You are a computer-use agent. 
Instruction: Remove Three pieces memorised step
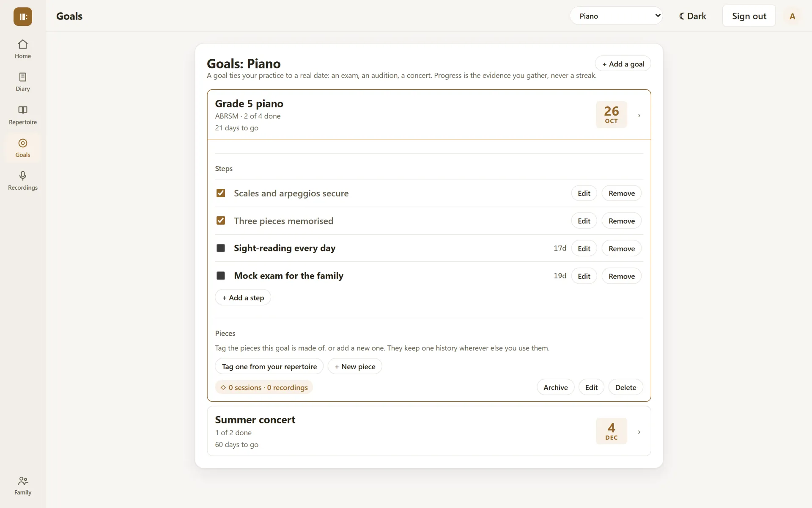pos(622,221)
